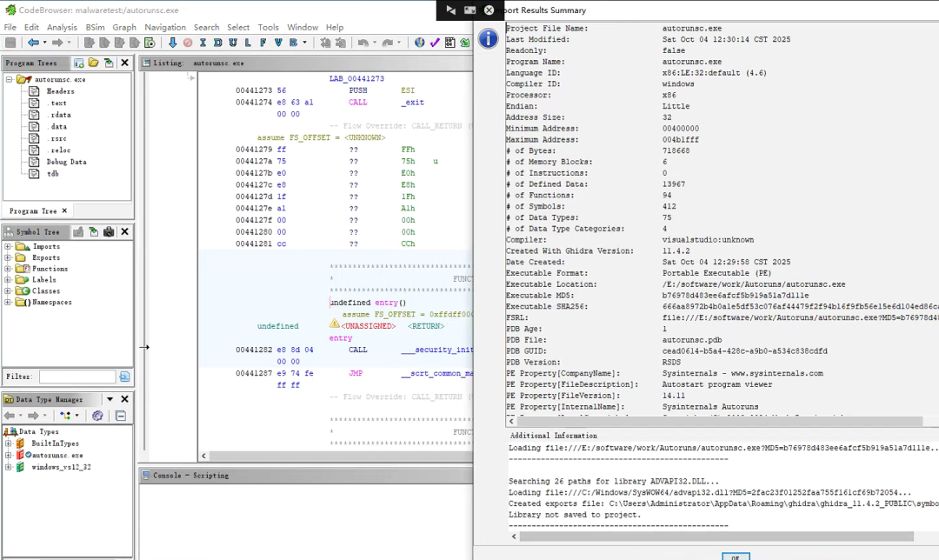Expand the Functions folder in Symbol Tree
Image resolution: width=939 pixels, height=560 pixels.
[x=9, y=269]
